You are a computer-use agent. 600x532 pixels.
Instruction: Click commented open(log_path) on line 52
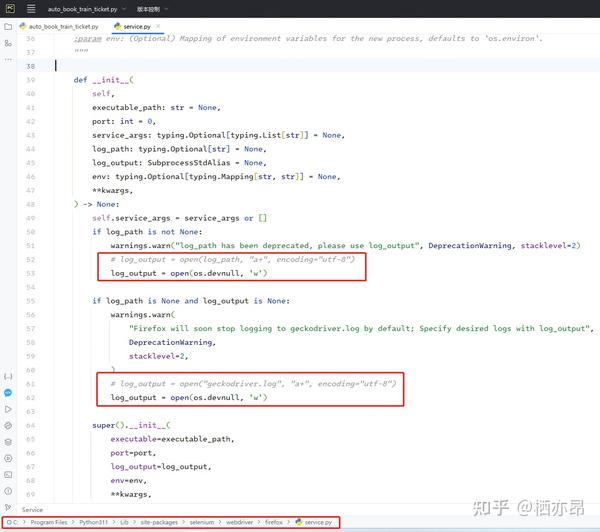tap(233, 259)
